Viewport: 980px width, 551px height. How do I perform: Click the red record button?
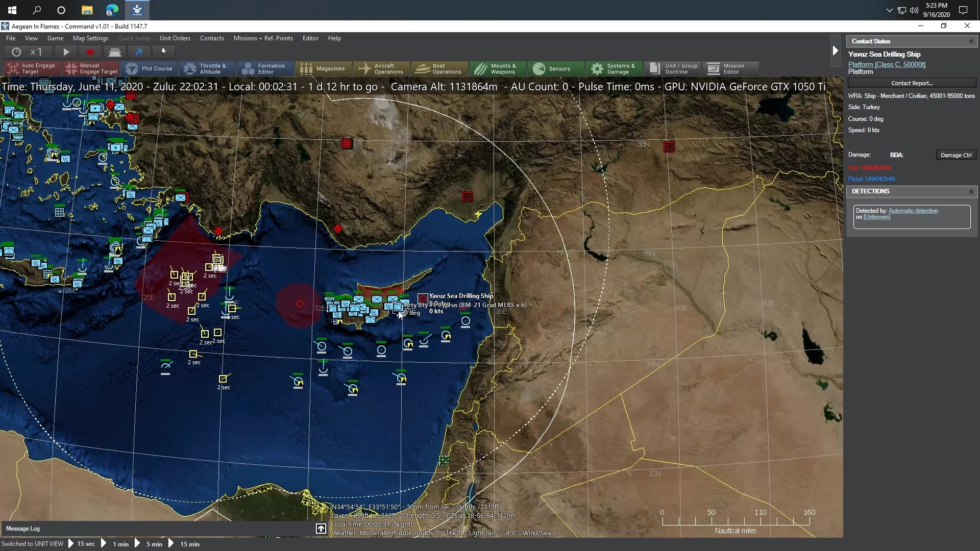90,52
